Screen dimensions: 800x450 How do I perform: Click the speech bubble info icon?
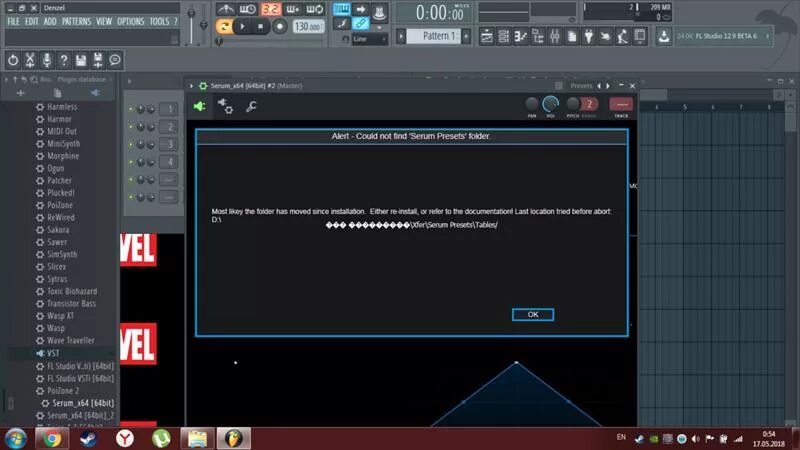115,60
